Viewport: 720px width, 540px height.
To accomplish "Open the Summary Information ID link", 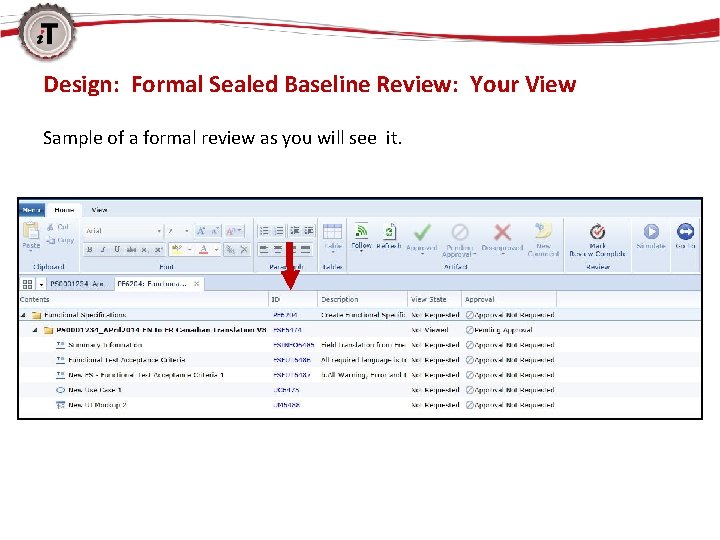I will [x=294, y=345].
